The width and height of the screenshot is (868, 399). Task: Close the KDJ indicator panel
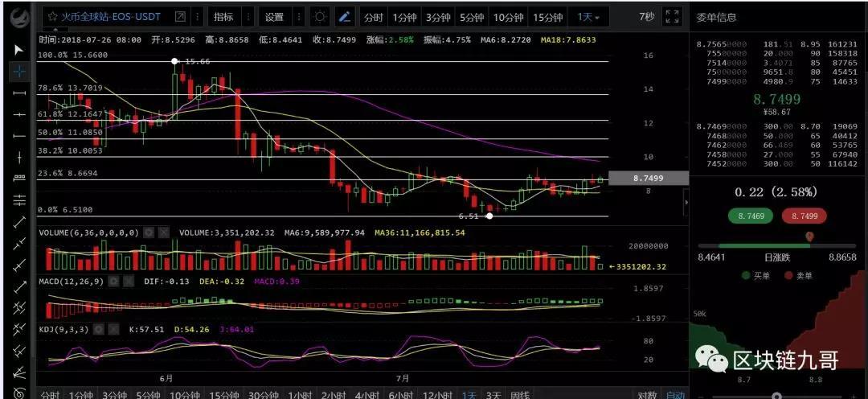tap(113, 329)
